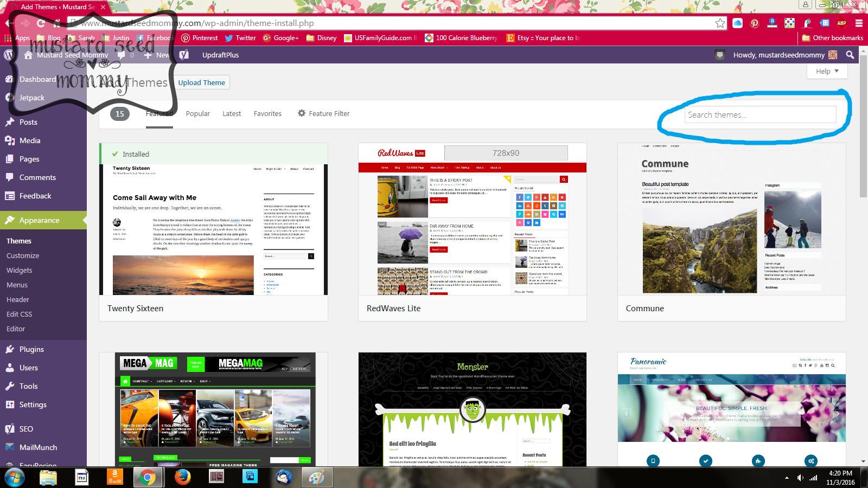Open the Help dropdown
The height and width of the screenshot is (488, 868).
coord(827,71)
